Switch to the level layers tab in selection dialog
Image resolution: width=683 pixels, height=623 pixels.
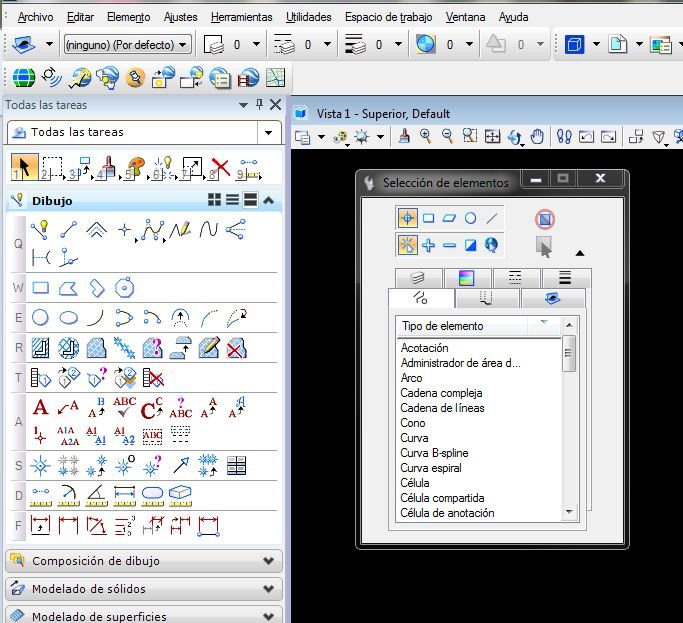(418, 278)
